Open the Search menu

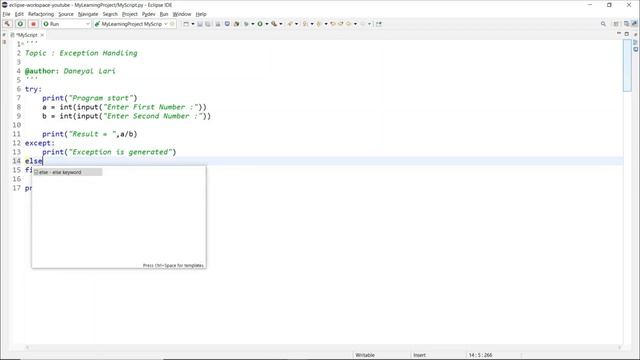click(110, 14)
